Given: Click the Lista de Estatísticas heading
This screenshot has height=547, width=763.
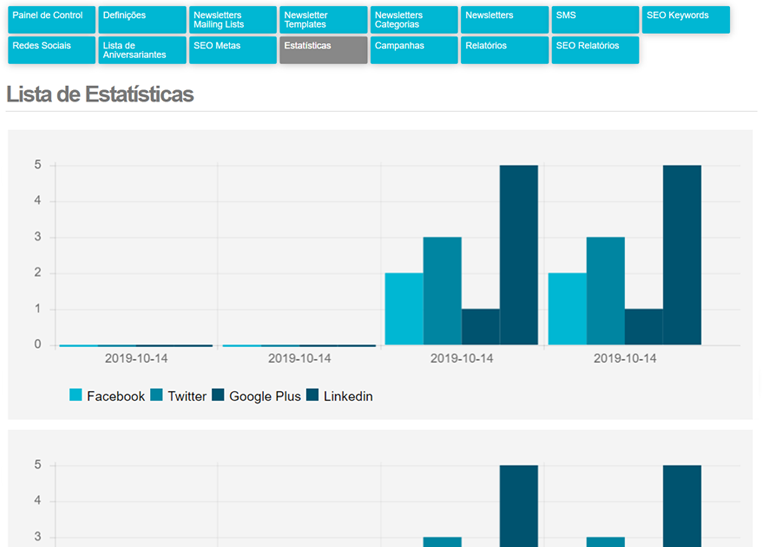Looking at the screenshot, I should 100,94.
